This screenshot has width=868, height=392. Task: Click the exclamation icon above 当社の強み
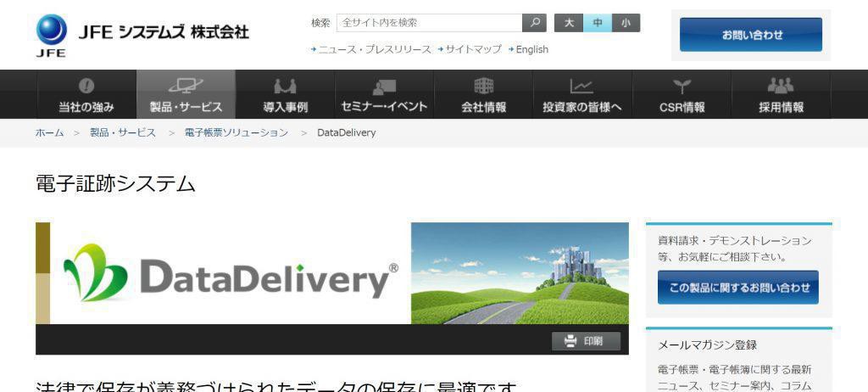86,86
